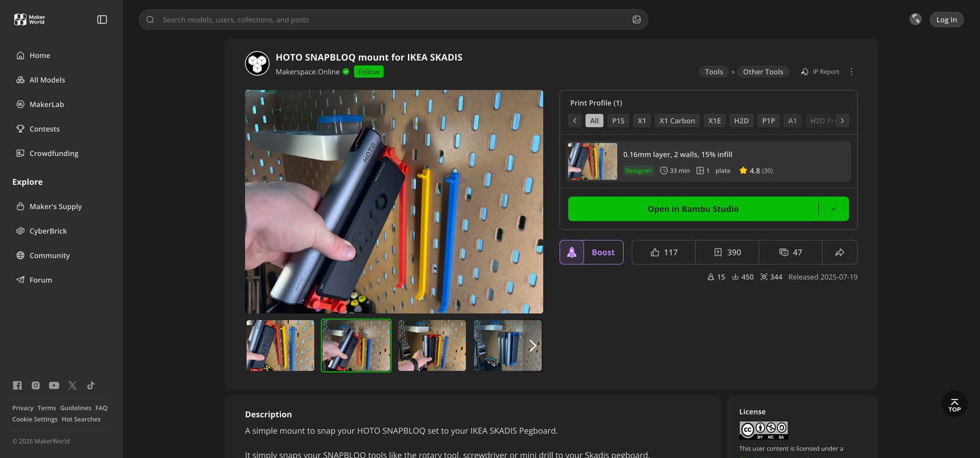Open Hot Searches link
This screenshot has height=458, width=980.
81,419
